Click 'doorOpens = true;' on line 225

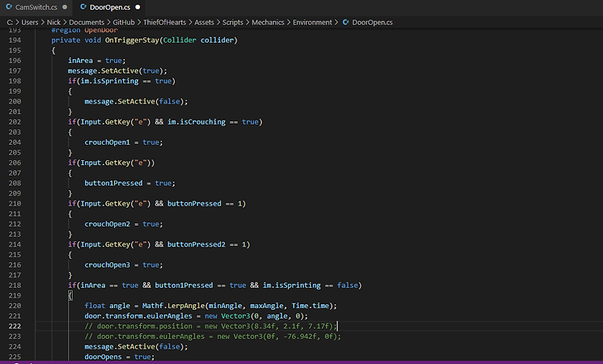click(119, 357)
